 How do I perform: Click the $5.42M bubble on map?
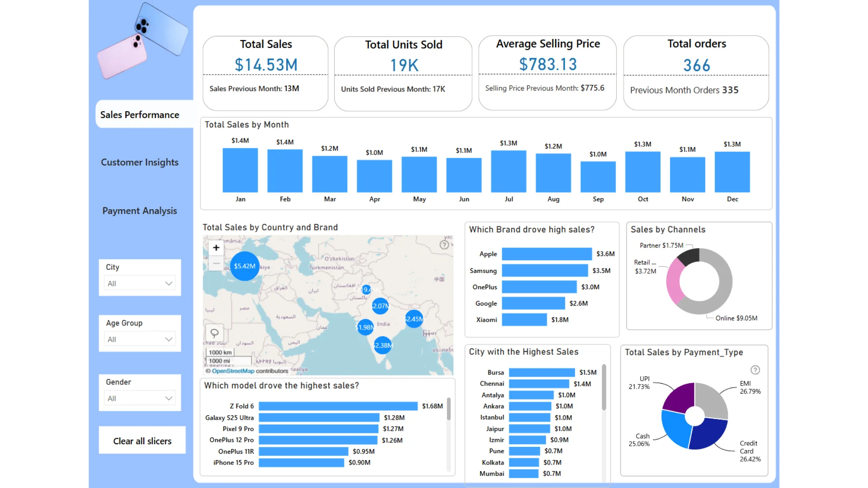245,266
